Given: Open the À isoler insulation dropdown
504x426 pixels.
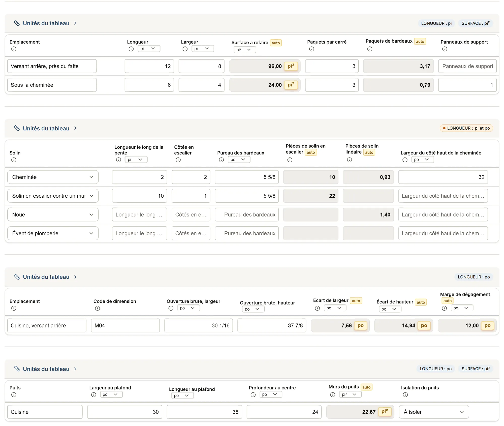Looking at the screenshot, I should tap(434, 412).
